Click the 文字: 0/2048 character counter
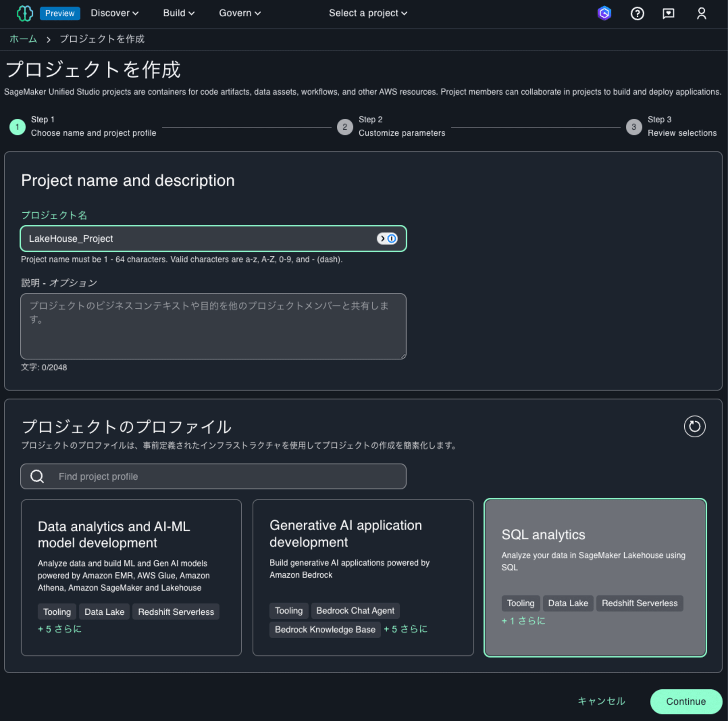This screenshot has width=728, height=721. click(44, 367)
